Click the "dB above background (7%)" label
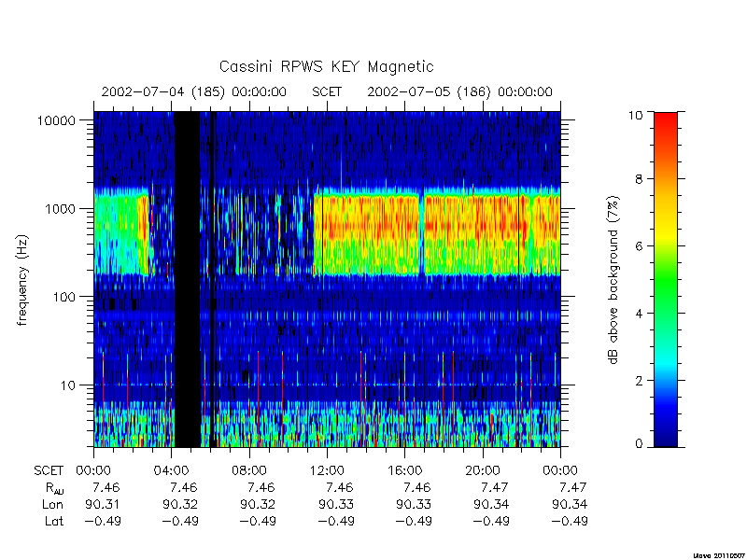The height and width of the screenshot is (560, 747). pyautogui.click(x=614, y=281)
